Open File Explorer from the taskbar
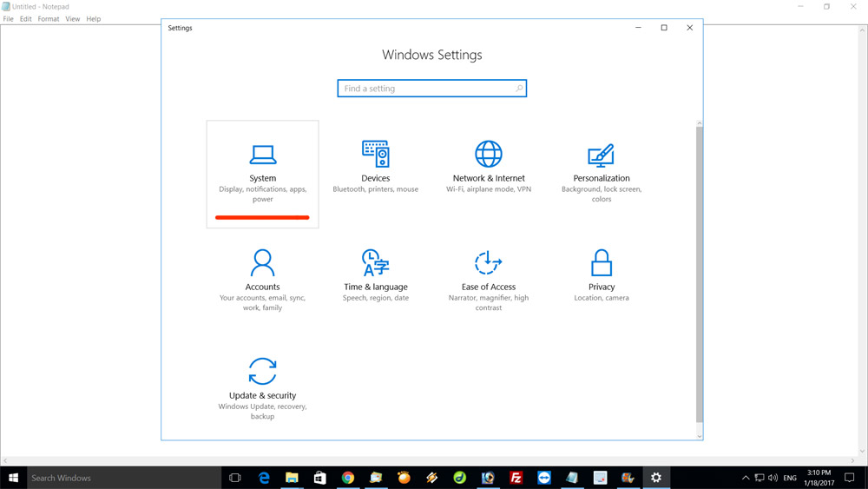This screenshot has width=868, height=489. pyautogui.click(x=292, y=478)
